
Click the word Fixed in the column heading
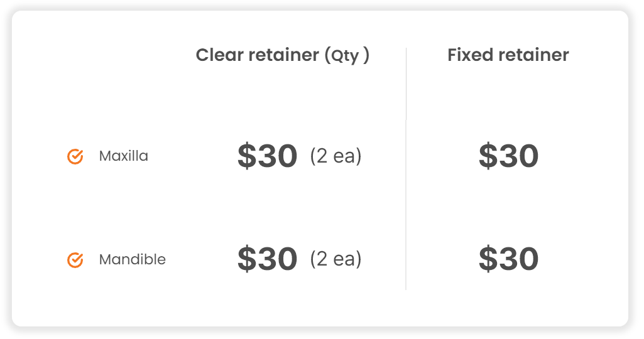click(x=470, y=55)
